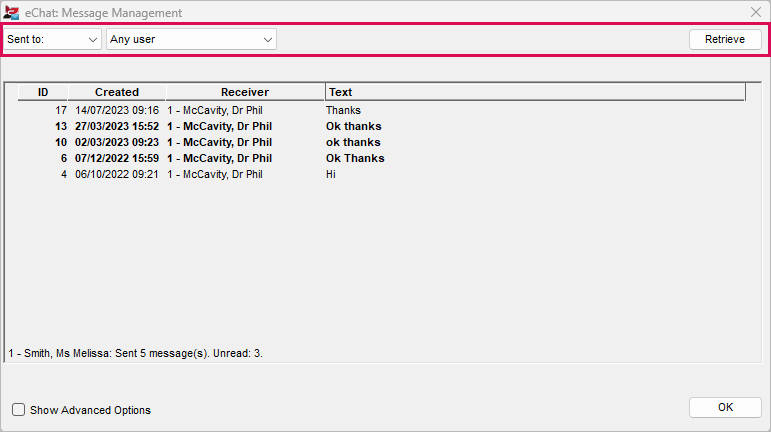Close the Message Management window
The height and width of the screenshot is (432, 771).
click(x=756, y=12)
